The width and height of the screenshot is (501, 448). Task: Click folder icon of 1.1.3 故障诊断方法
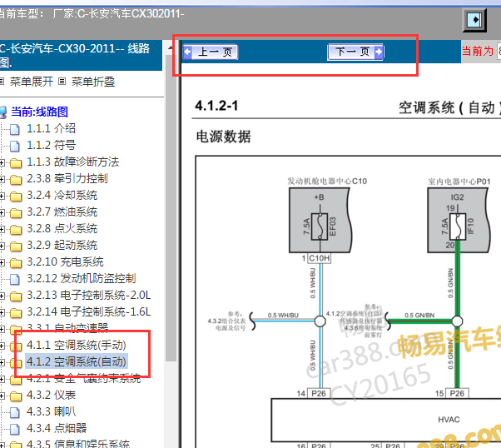(x=16, y=162)
